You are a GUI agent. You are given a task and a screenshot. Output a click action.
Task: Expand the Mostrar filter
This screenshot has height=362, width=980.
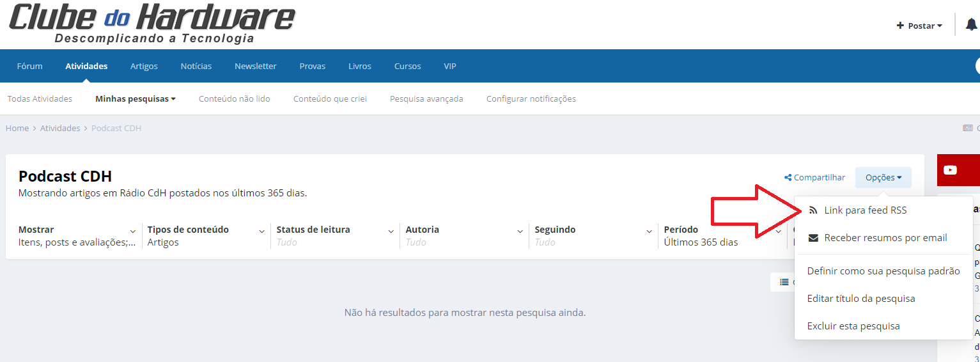[77, 236]
